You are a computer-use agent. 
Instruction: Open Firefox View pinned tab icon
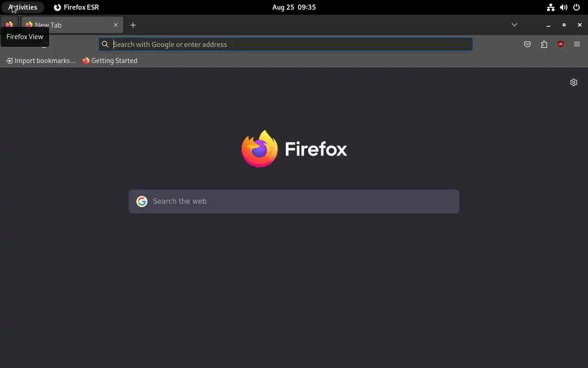(x=9, y=25)
